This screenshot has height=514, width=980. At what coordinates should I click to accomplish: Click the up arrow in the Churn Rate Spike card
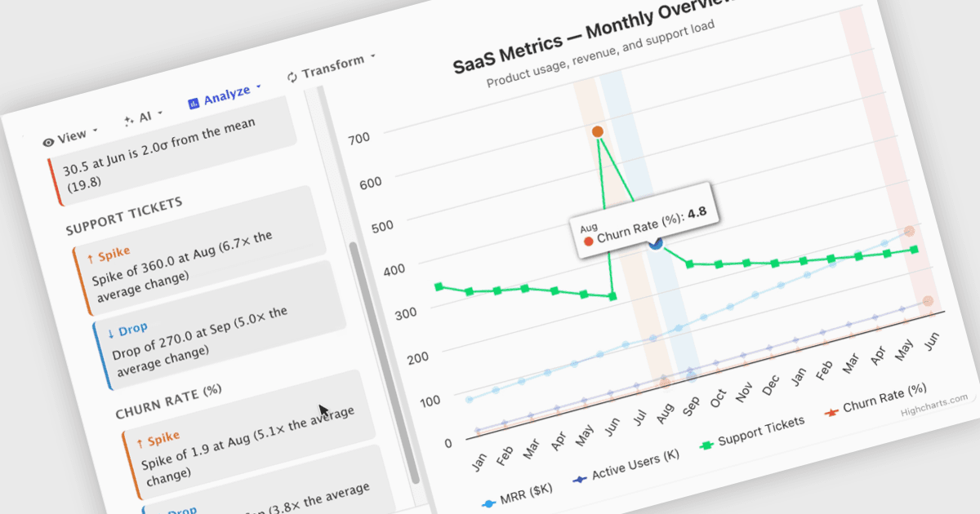coord(140,445)
